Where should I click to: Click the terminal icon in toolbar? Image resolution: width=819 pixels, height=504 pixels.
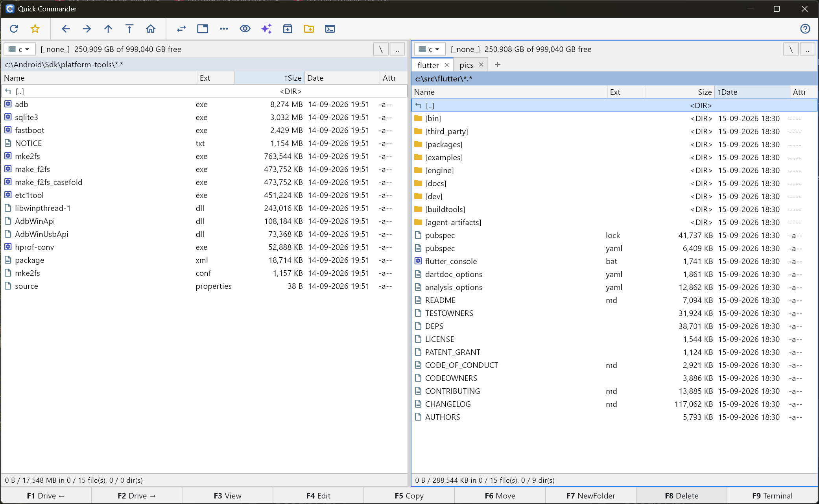click(x=330, y=29)
